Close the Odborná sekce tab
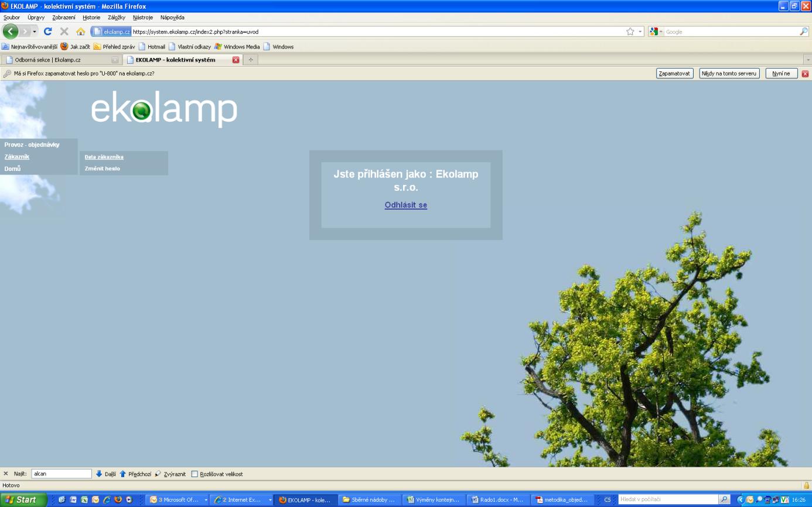812x507 pixels. (x=115, y=60)
